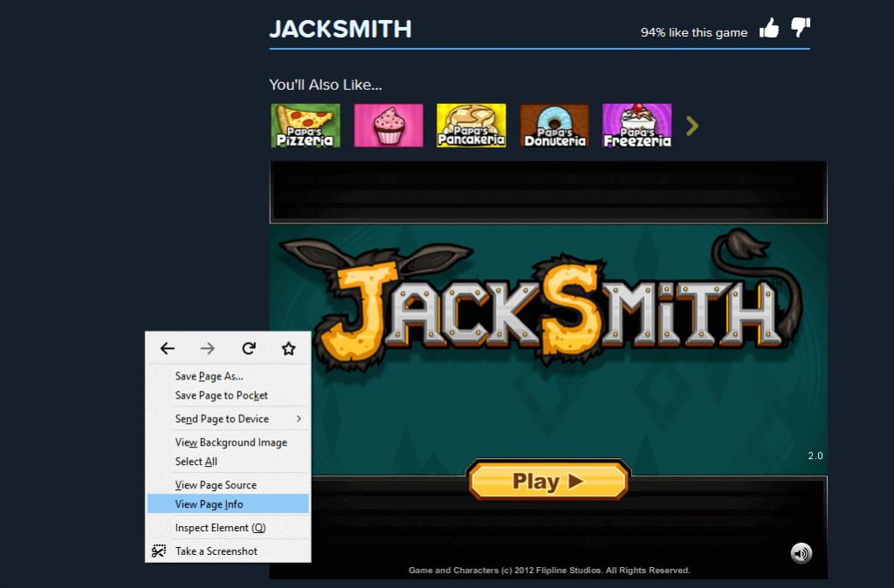Open View Page Source entry
Image resolution: width=894 pixels, height=588 pixels.
point(228,485)
